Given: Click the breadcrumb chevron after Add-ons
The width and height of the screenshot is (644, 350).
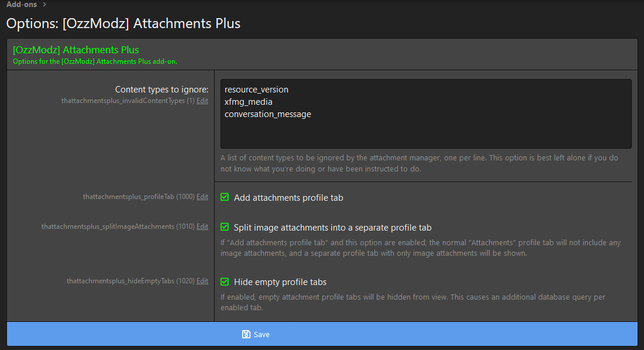Looking at the screenshot, I should coord(44,5).
